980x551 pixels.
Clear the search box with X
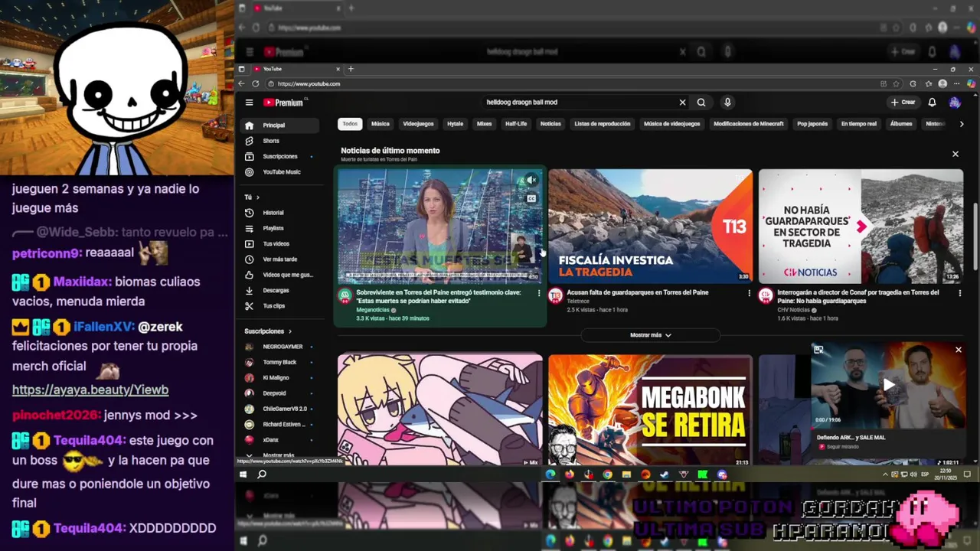tap(682, 103)
